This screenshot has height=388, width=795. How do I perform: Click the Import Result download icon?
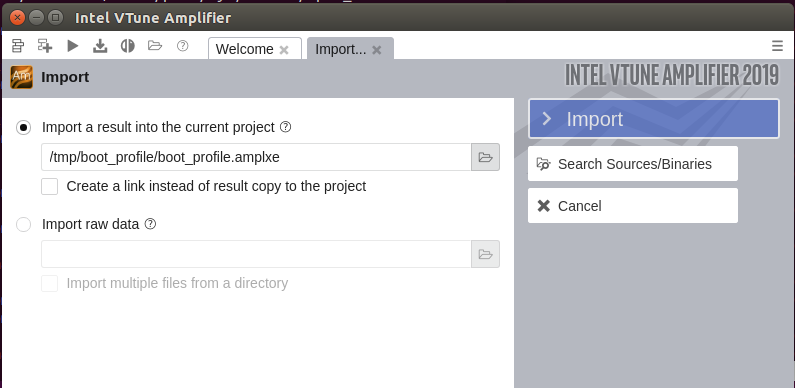tap(100, 46)
